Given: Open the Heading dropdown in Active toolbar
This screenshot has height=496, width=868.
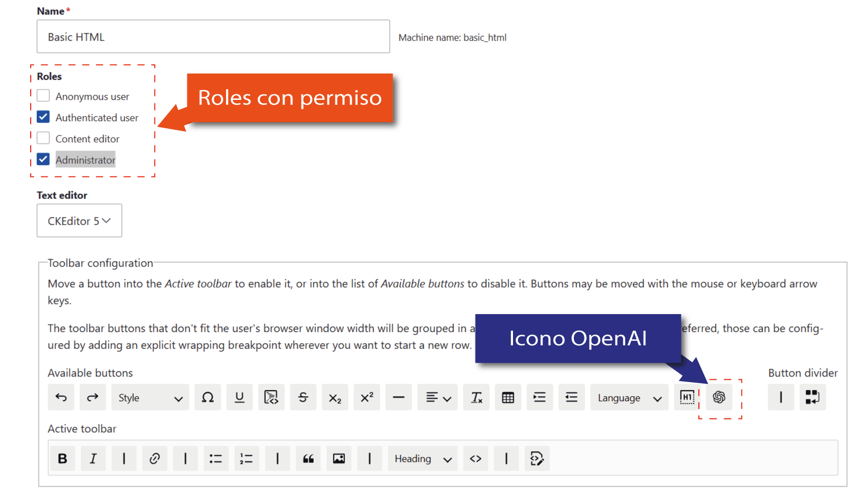Looking at the screenshot, I should (x=423, y=459).
